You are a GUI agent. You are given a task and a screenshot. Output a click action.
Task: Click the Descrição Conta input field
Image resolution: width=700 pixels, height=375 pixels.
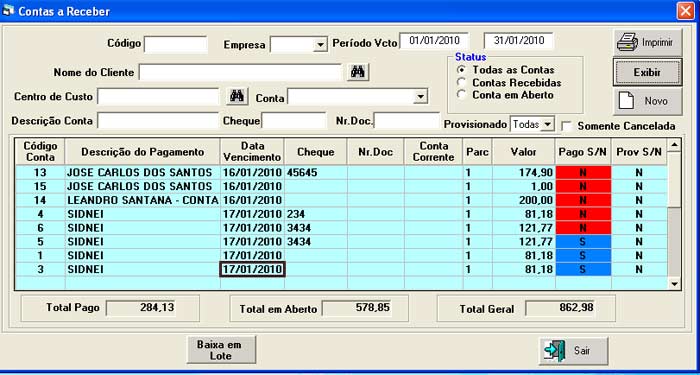[x=158, y=121]
